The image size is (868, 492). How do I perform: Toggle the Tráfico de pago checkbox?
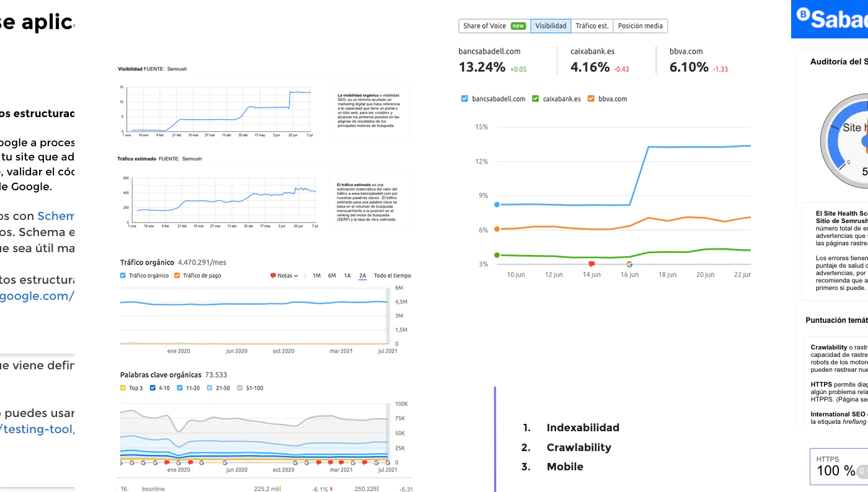point(177,276)
